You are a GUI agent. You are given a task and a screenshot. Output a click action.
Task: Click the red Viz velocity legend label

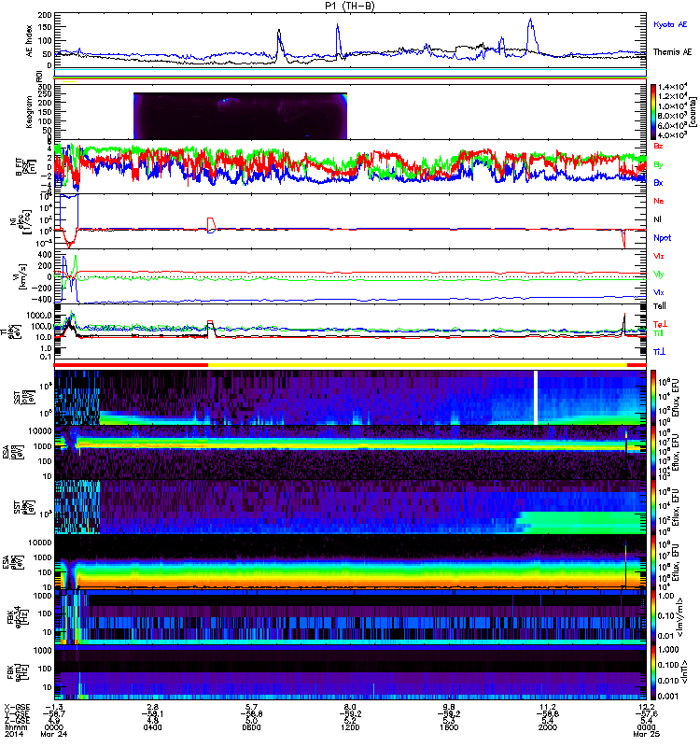point(658,256)
